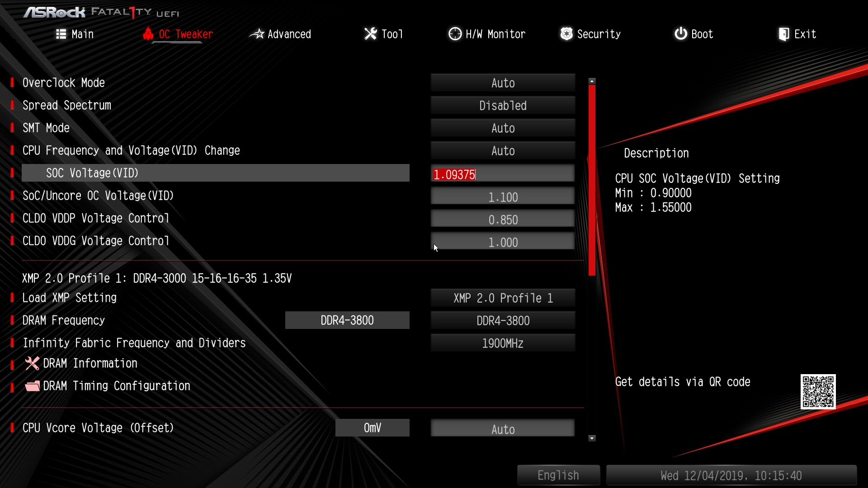Change SMT Mode Auto setting

pyautogui.click(x=503, y=128)
